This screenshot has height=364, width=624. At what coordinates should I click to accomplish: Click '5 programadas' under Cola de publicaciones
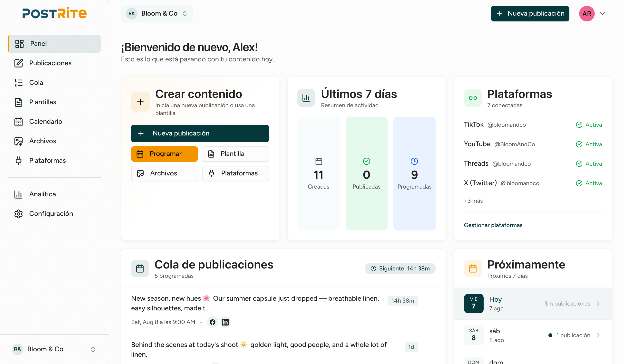click(174, 276)
